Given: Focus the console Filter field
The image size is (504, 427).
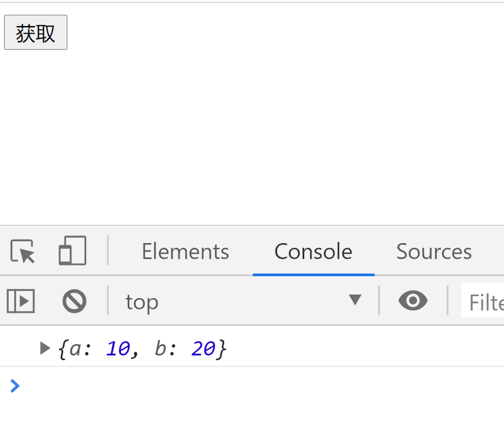Looking at the screenshot, I should click(483, 302).
